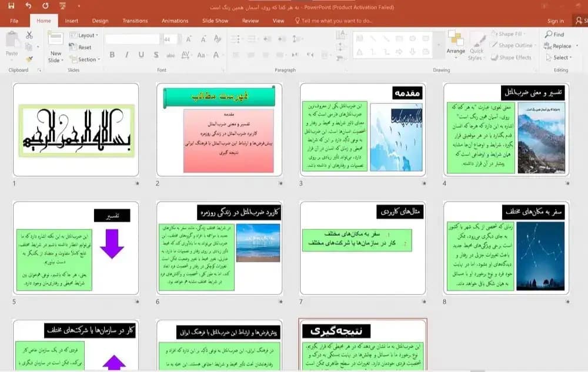Click the Find button
This screenshot has width=588, height=372.
tap(554, 34)
